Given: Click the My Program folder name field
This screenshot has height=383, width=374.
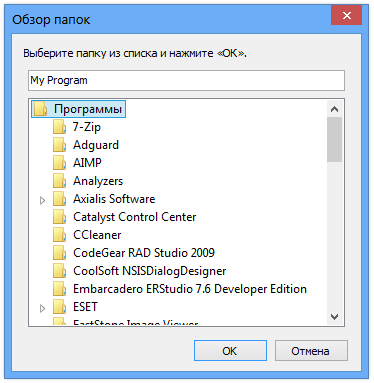Looking at the screenshot, I should [x=186, y=80].
